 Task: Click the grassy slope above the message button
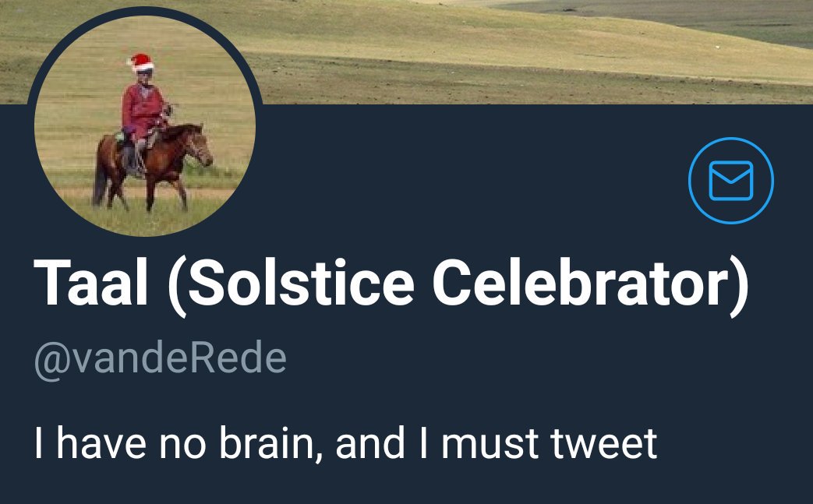point(730,78)
